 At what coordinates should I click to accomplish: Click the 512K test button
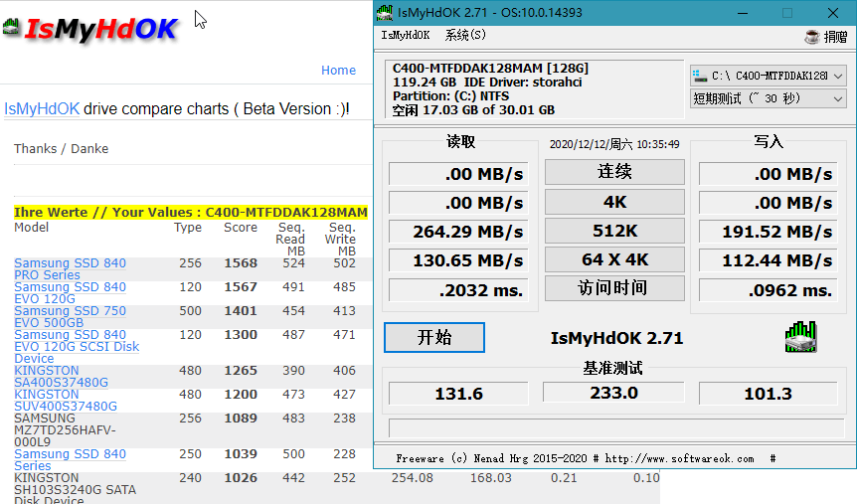click(x=614, y=231)
